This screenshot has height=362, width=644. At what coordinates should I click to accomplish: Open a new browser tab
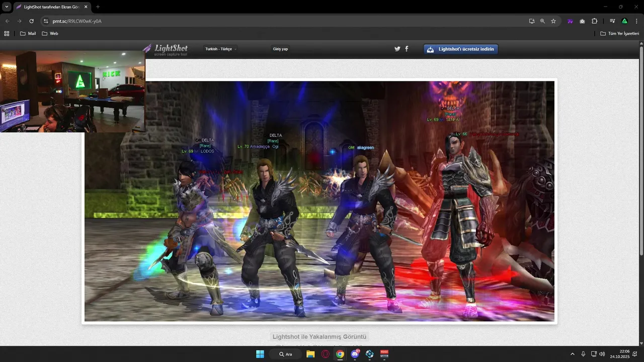[x=98, y=7]
